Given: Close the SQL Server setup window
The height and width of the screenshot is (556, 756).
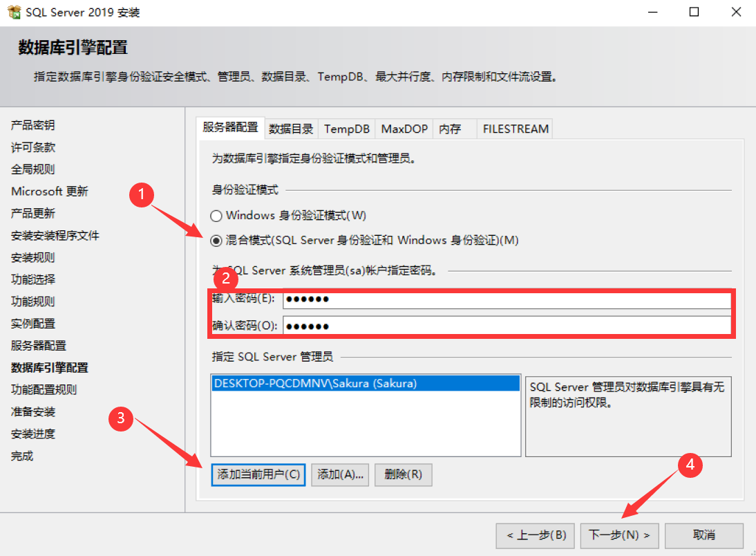Looking at the screenshot, I should point(736,12).
